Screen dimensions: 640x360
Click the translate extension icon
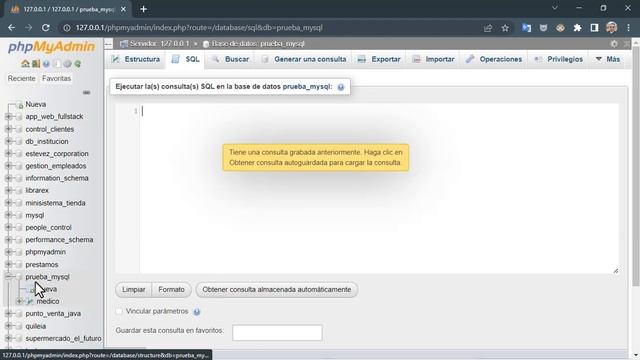[x=526, y=28]
